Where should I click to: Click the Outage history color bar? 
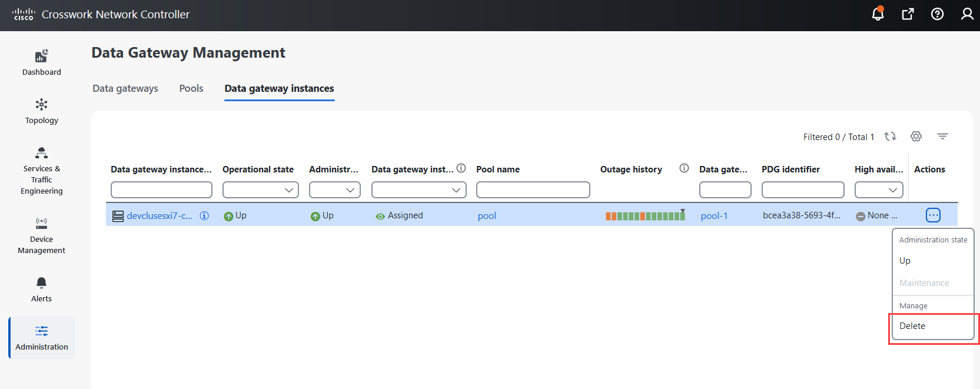[x=645, y=216]
